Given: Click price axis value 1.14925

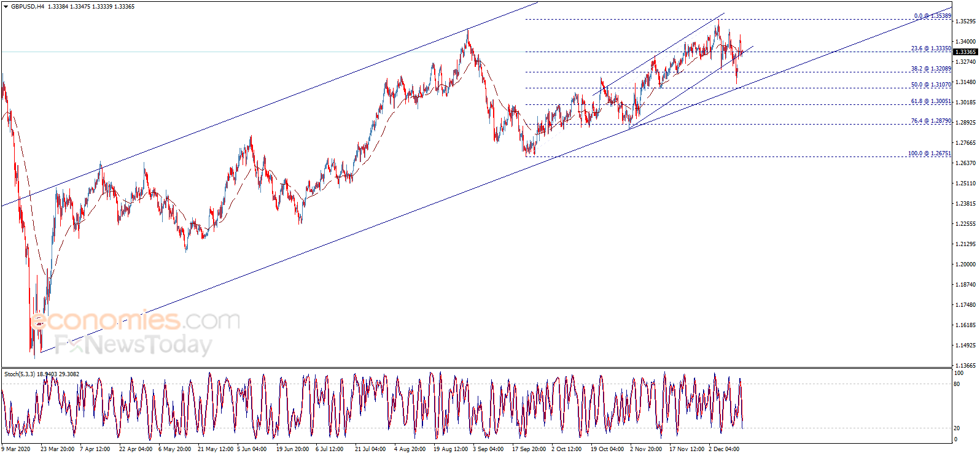Looking at the screenshot, I should [x=965, y=346].
